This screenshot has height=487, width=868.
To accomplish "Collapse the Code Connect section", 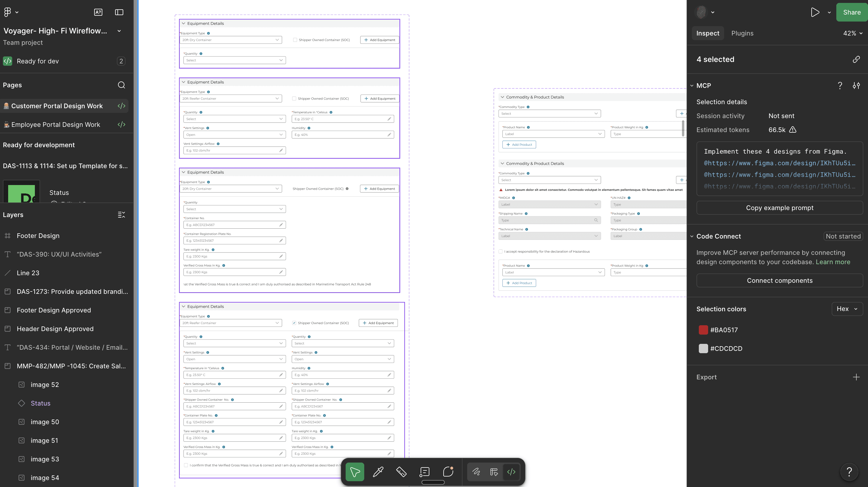I will point(692,237).
